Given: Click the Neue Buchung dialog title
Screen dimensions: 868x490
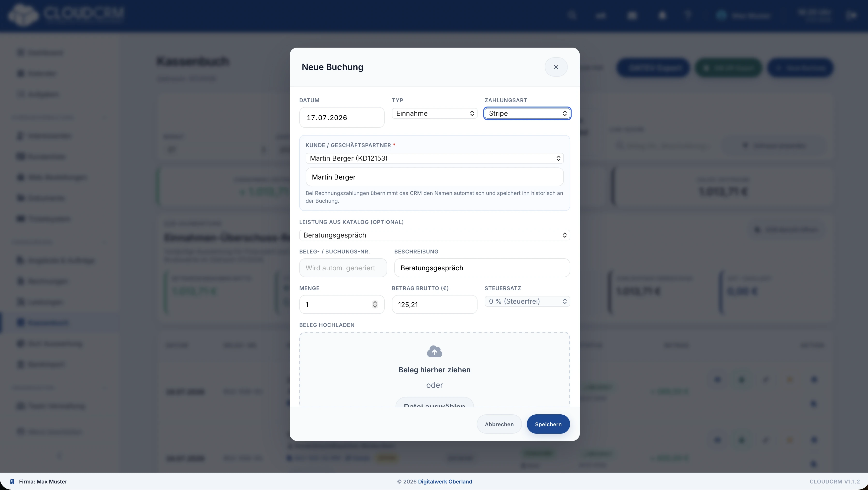Looking at the screenshot, I should pos(332,67).
